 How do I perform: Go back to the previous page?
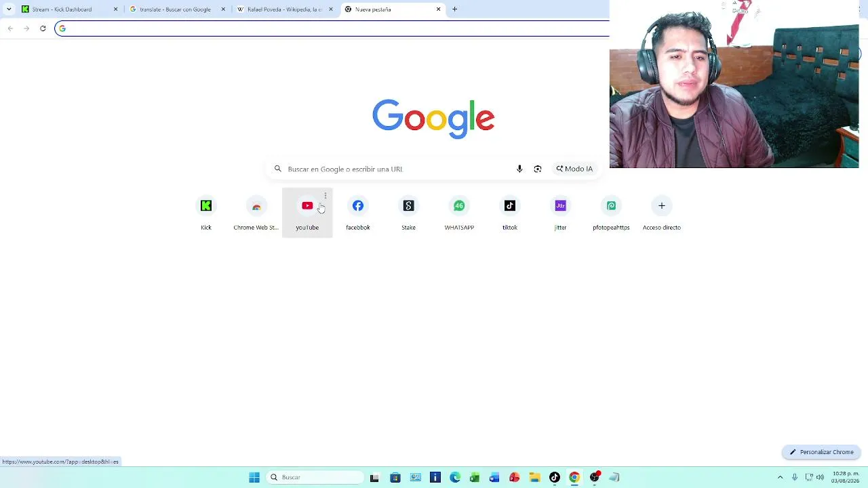pos(10,28)
